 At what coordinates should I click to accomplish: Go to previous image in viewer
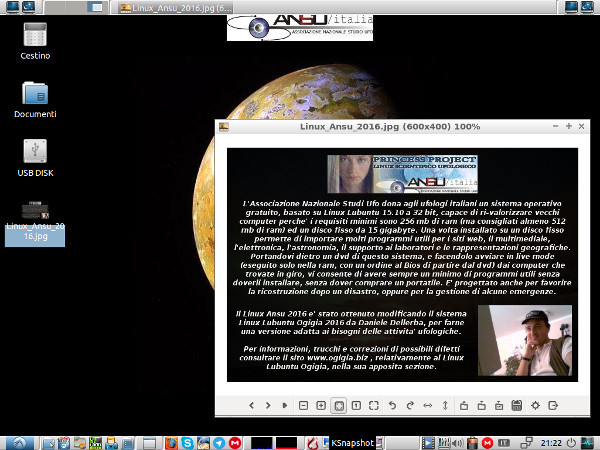[x=251, y=405]
